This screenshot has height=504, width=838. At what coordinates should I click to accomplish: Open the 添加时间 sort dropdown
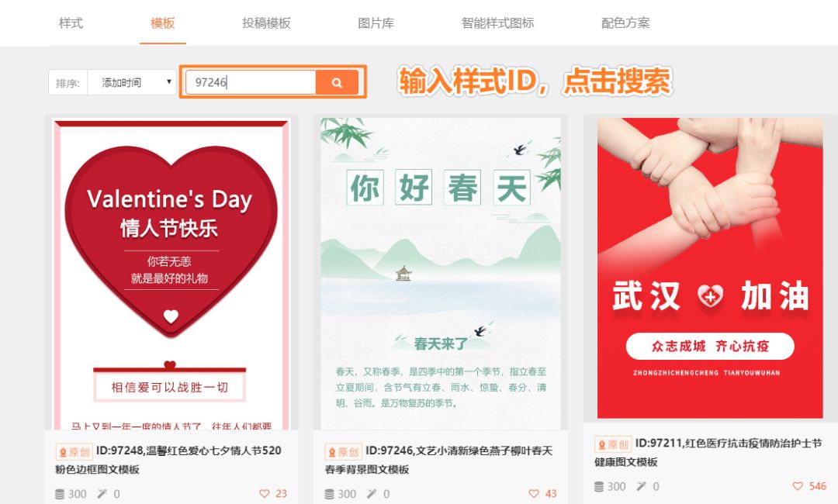131,82
